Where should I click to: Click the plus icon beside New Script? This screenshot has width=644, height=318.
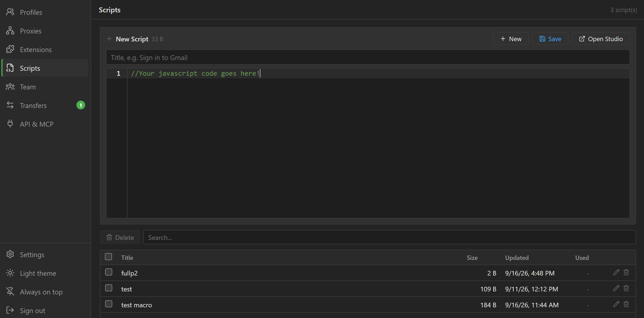tap(109, 39)
